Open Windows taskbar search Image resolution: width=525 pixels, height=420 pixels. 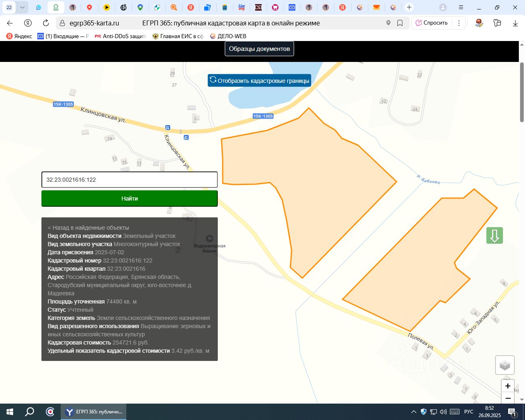[x=30, y=412]
